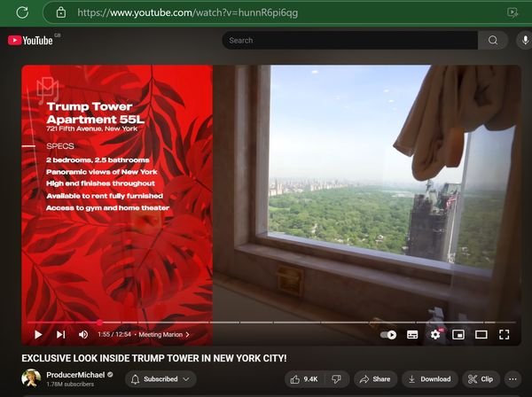Viewport: 532px width, 397px height.
Task: Like the video (9.4K)
Action: click(304, 379)
